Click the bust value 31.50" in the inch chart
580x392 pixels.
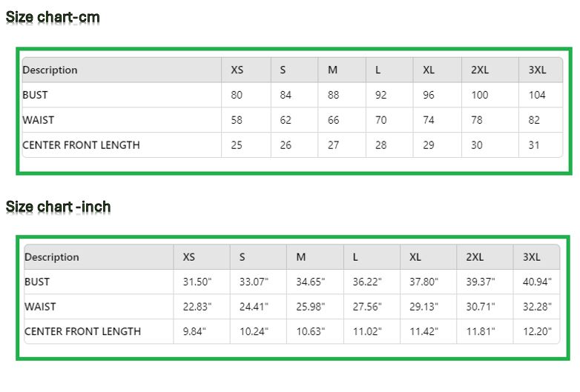pos(197,282)
